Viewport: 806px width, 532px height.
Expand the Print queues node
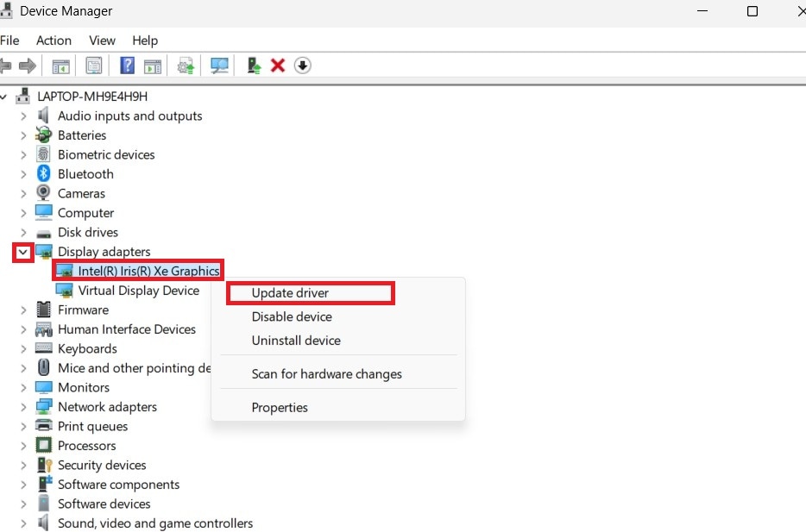tap(23, 427)
